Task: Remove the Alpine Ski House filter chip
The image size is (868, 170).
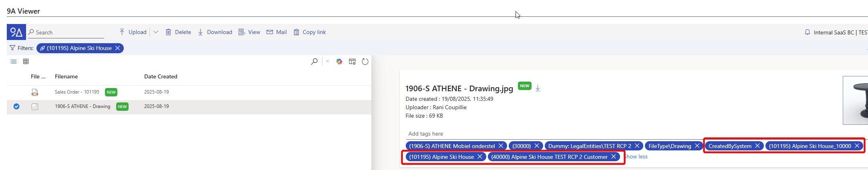Action: pos(117,48)
